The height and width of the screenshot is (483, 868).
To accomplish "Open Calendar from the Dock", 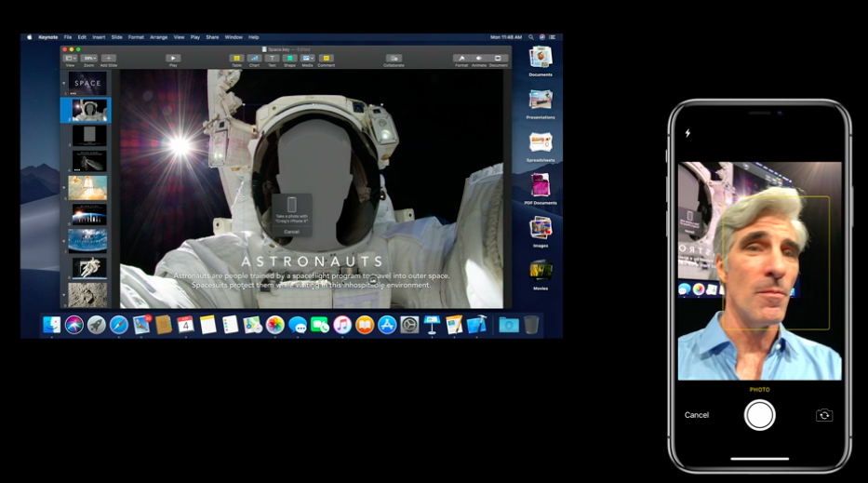I will click(x=185, y=325).
